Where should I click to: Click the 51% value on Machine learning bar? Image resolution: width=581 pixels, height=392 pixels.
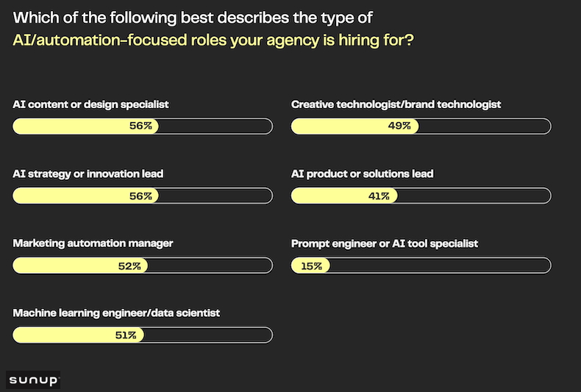point(125,335)
